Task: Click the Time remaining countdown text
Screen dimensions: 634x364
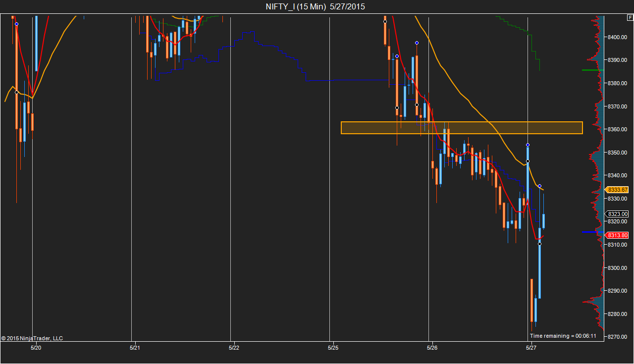Action: [563, 336]
